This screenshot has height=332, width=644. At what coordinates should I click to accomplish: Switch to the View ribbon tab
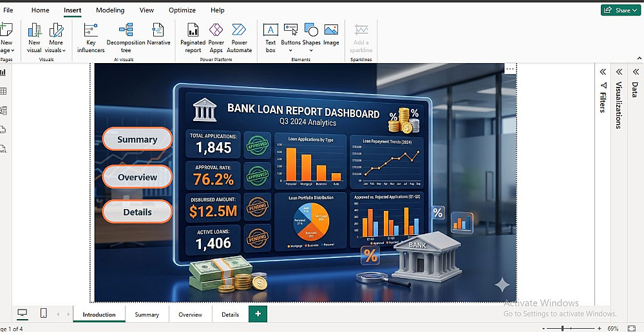tap(147, 10)
